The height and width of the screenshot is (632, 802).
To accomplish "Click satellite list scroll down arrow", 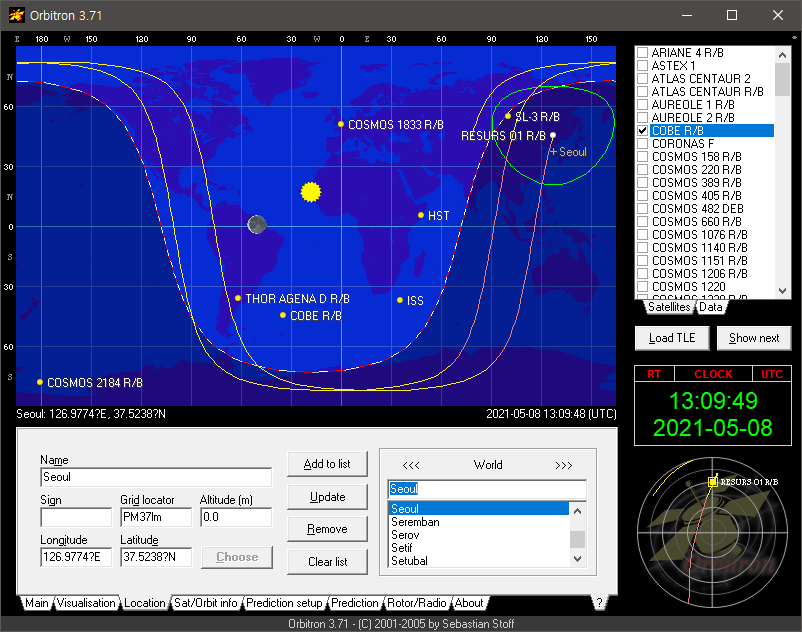I will (782, 290).
